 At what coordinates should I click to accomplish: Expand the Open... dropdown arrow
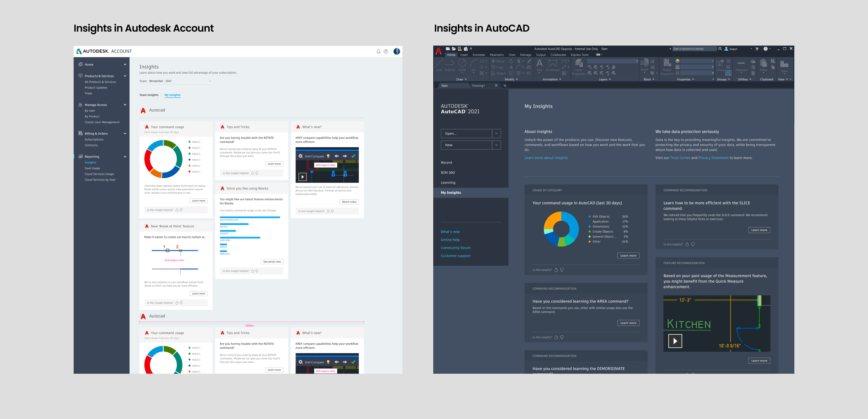click(x=496, y=134)
